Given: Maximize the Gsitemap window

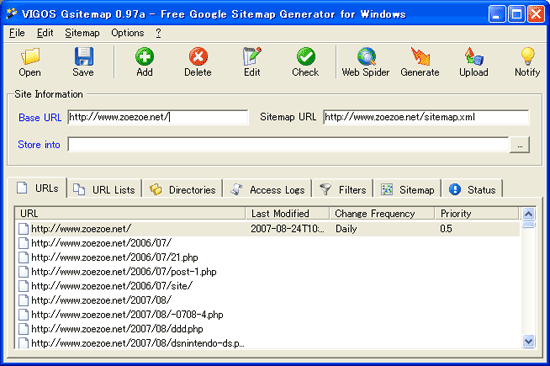Looking at the screenshot, I should [516, 14].
